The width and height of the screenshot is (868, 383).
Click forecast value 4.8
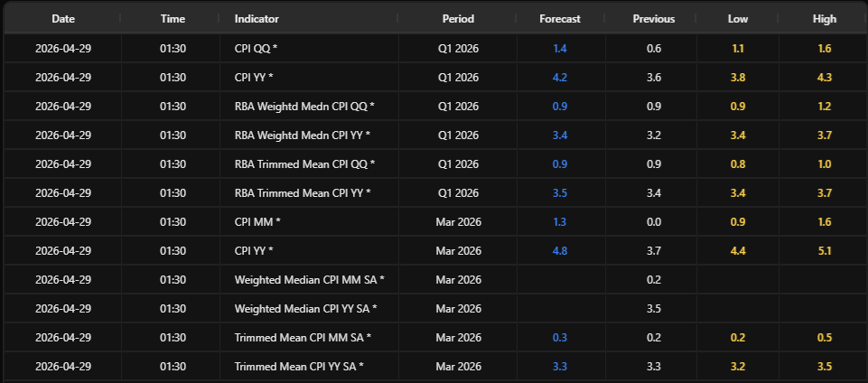click(560, 251)
